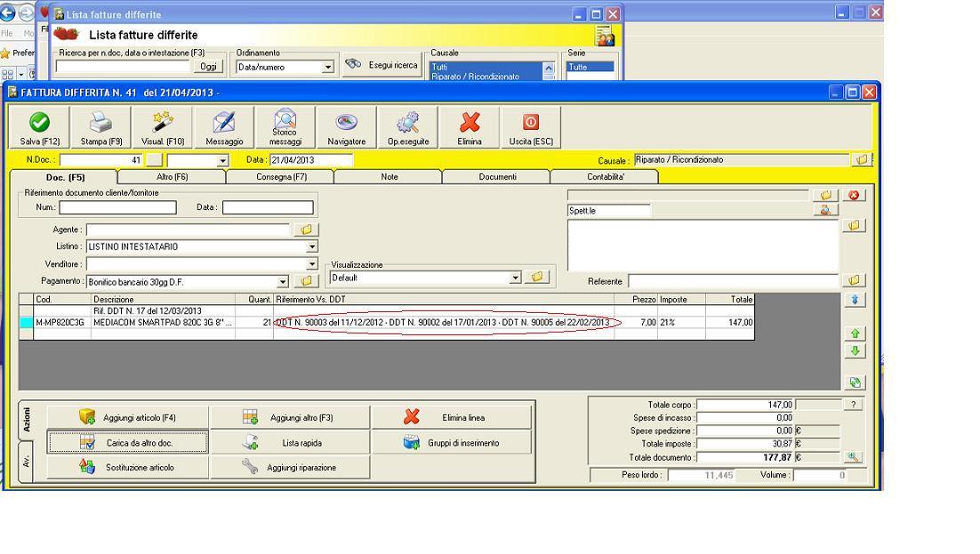Click Carica da altro doc. button

click(127, 443)
